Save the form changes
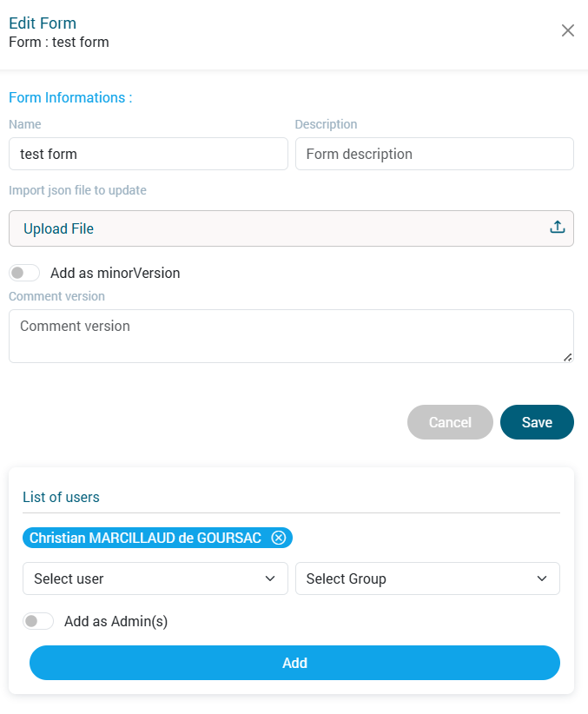Viewport: 588px width, 714px height. (x=537, y=422)
